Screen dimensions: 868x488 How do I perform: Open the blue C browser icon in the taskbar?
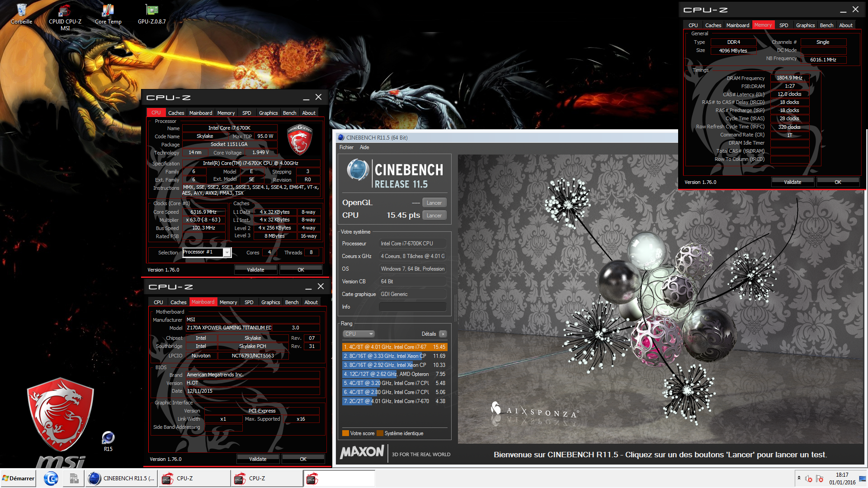tap(51, 479)
